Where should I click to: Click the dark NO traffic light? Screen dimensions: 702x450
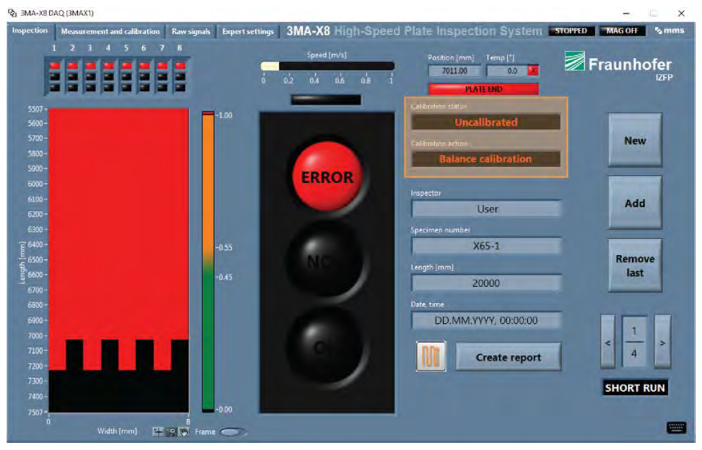[327, 261]
